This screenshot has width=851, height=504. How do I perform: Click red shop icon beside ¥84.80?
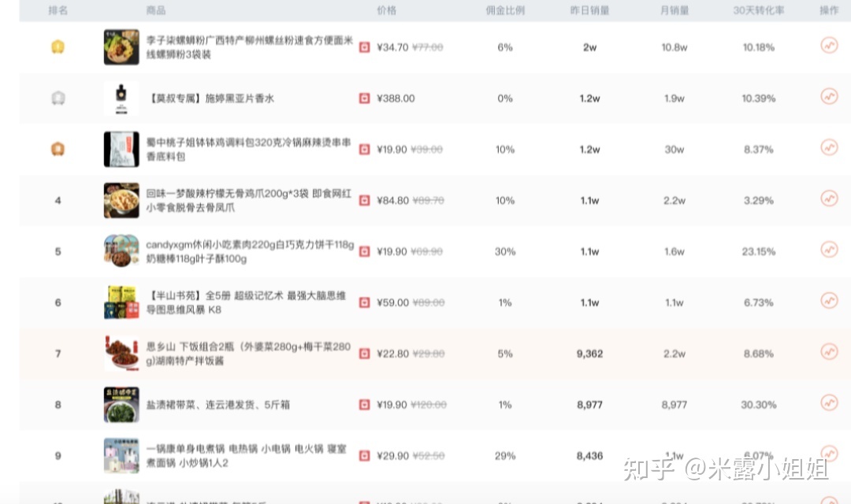365,200
